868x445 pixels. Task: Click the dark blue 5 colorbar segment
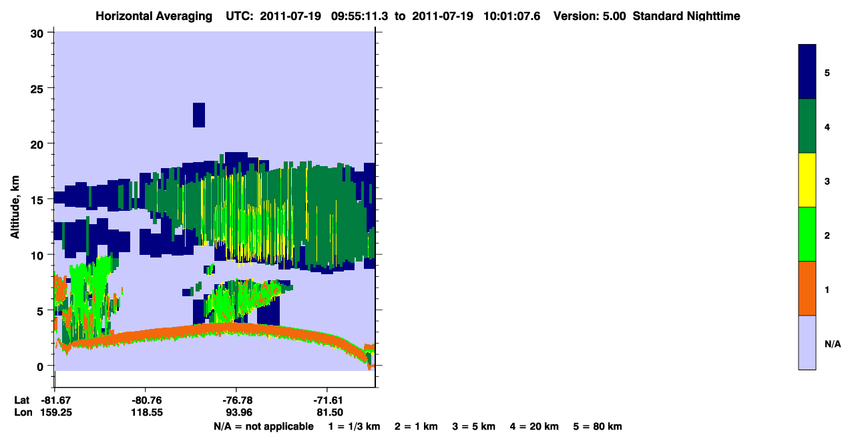point(807,71)
